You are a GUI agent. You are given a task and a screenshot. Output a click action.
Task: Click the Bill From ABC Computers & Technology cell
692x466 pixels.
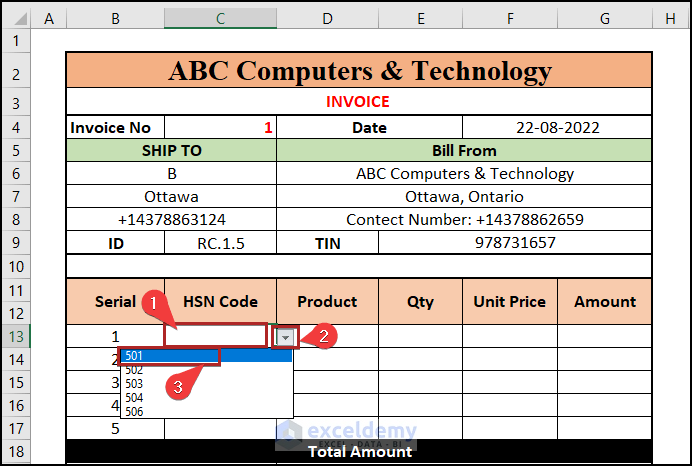(x=464, y=173)
